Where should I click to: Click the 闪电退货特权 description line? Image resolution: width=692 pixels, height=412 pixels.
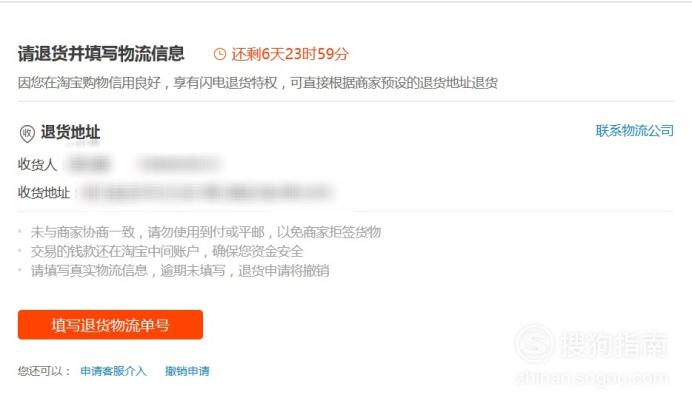(258, 82)
